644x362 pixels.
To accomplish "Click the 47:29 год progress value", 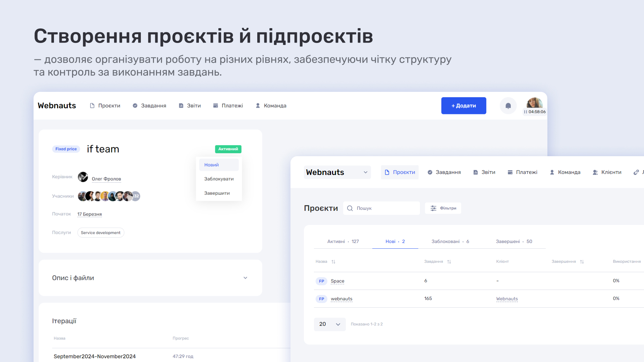I will coord(183,356).
